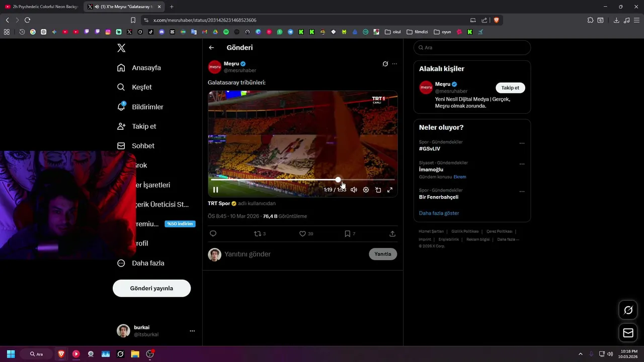Open burkai account menu dots
Viewport: 644px width, 362px height.
pos(192,331)
